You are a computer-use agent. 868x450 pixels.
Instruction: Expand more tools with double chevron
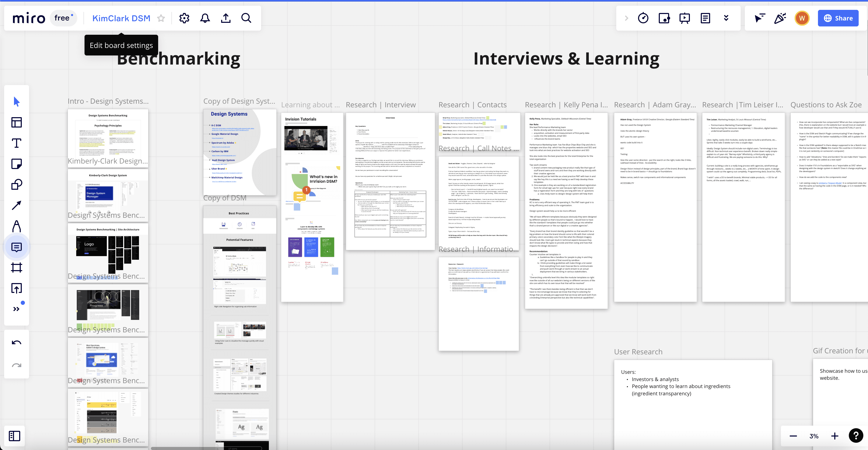17,309
